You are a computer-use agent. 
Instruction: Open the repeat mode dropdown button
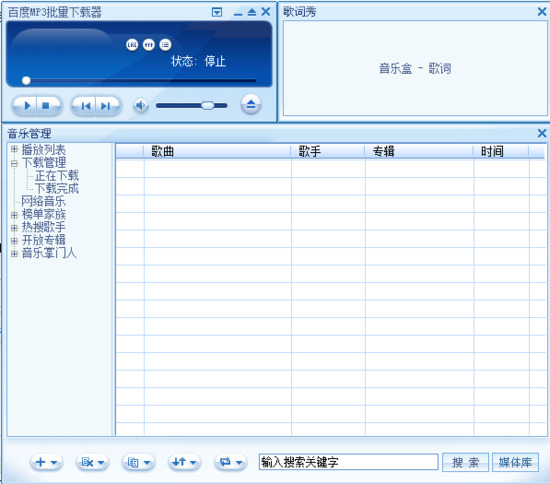coord(230,462)
